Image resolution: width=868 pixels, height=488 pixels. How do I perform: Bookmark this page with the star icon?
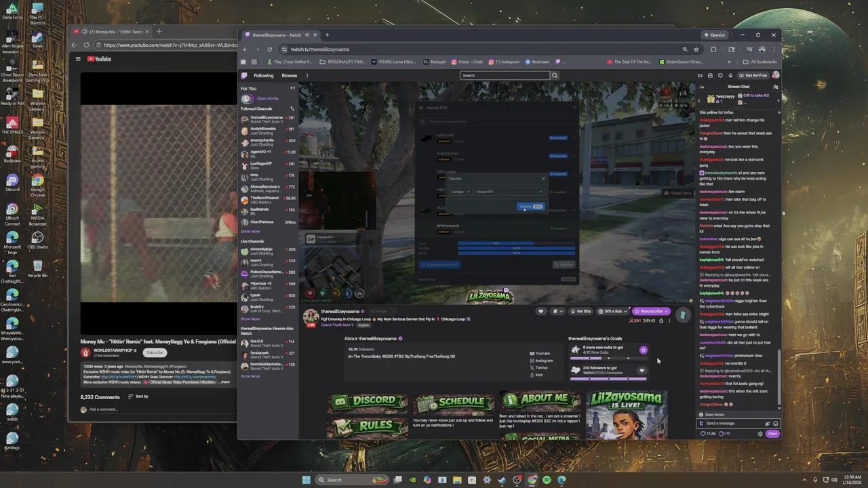click(696, 49)
